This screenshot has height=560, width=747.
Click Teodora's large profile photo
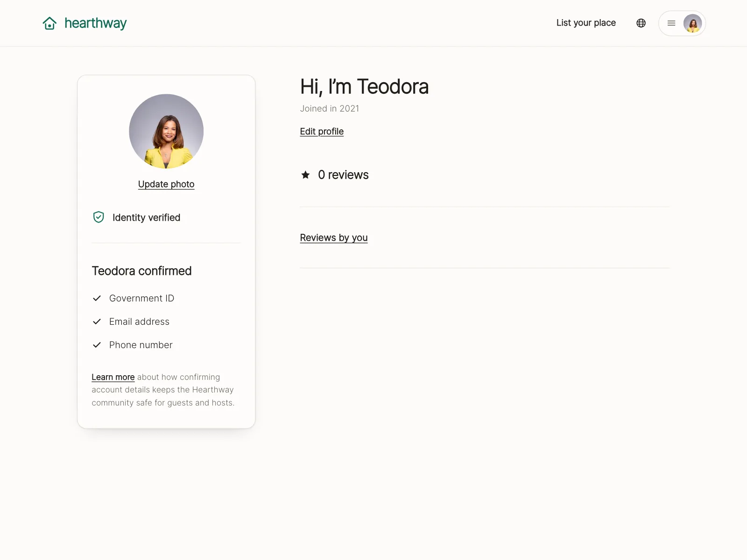[x=166, y=132]
